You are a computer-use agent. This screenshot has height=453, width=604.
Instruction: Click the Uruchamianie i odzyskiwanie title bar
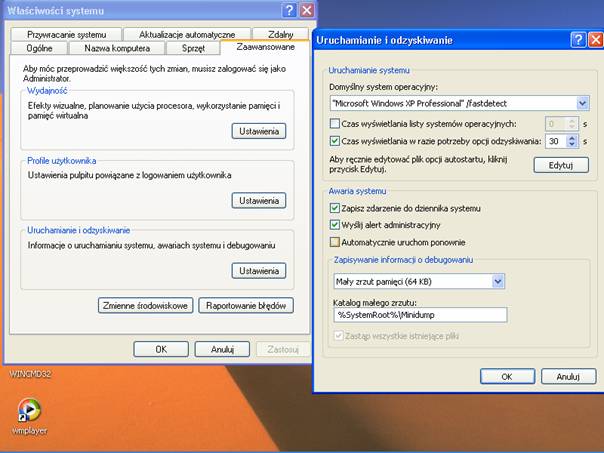tap(439, 40)
